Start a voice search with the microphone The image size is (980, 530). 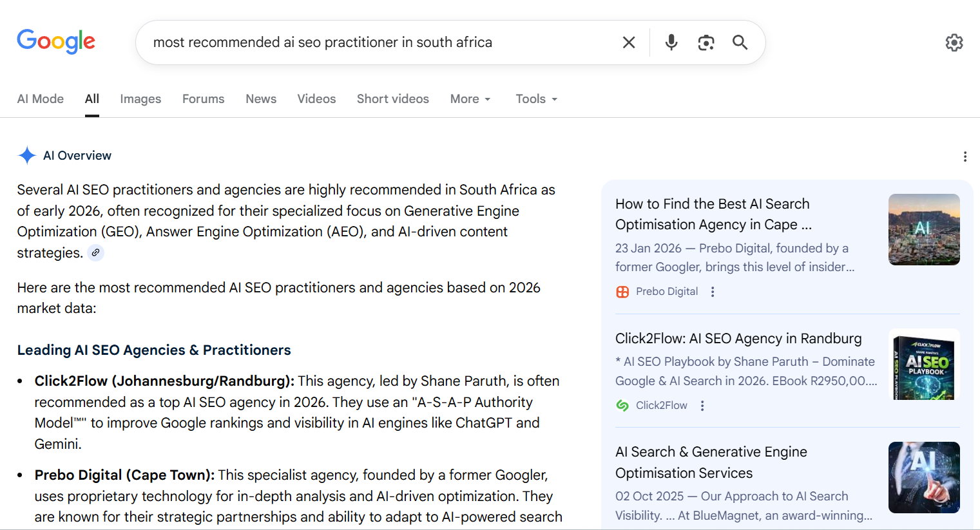(x=671, y=43)
